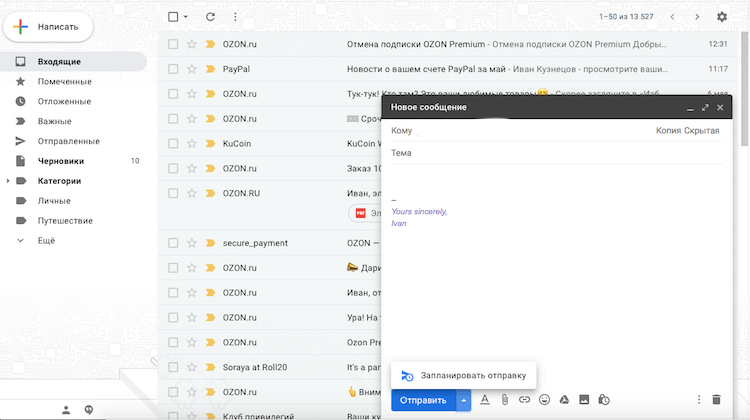Viewport: 750px width, 420px height.
Task: Open text formatting options in compose toolbar
Action: tap(485, 400)
